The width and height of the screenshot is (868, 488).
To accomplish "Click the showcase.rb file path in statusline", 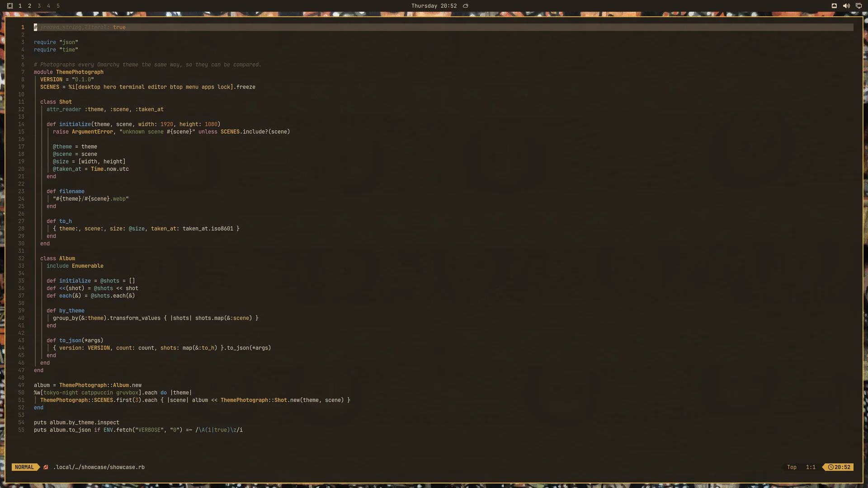I will pos(99,467).
